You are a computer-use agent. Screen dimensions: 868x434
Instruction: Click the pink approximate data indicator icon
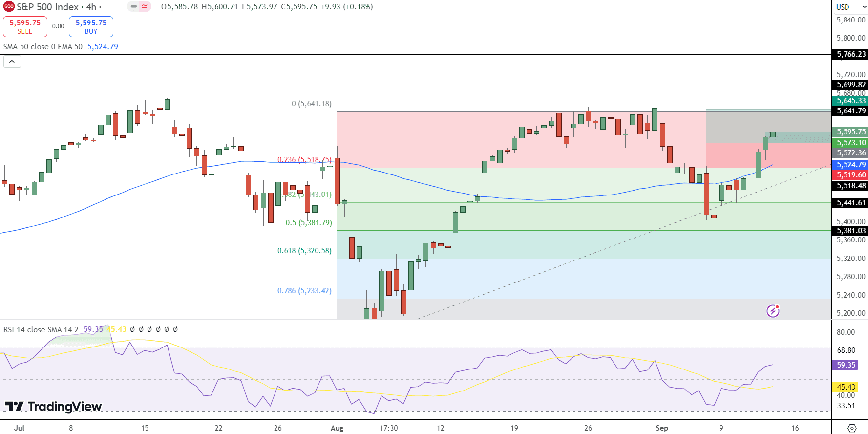coord(145,7)
